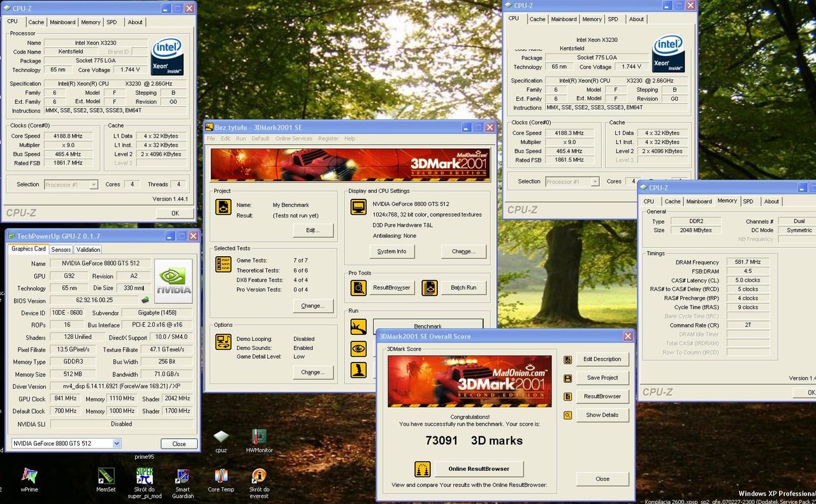Click the Driver Version field in GPU-Z
This screenshot has width=816, height=504.
pyautogui.click(x=121, y=387)
